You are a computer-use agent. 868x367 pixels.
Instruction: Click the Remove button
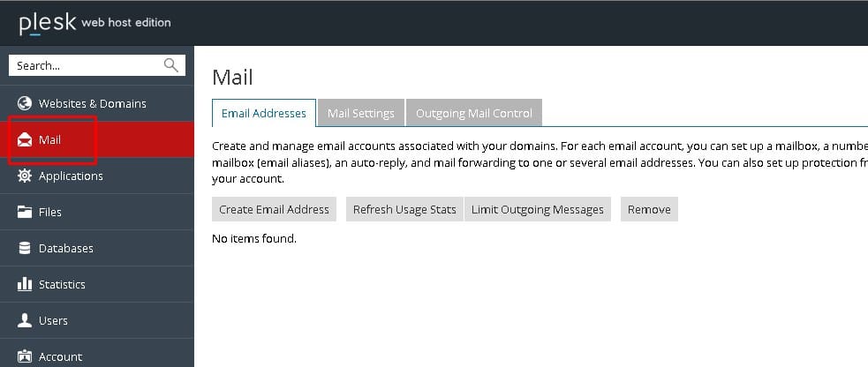649,209
